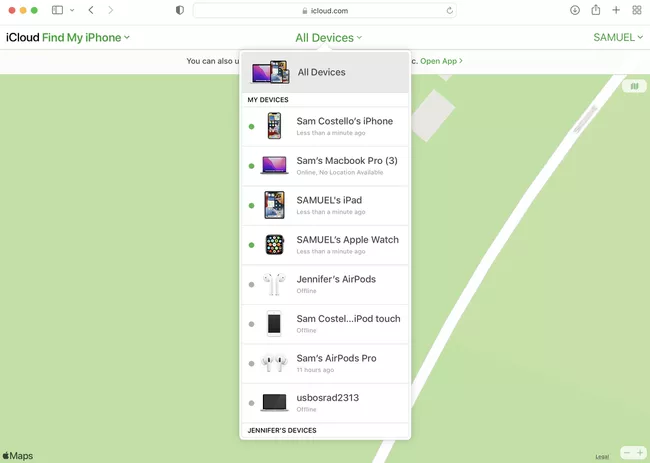Image resolution: width=650 pixels, height=463 pixels.
Task: Expand the SAMUEL account menu
Action: tap(618, 38)
